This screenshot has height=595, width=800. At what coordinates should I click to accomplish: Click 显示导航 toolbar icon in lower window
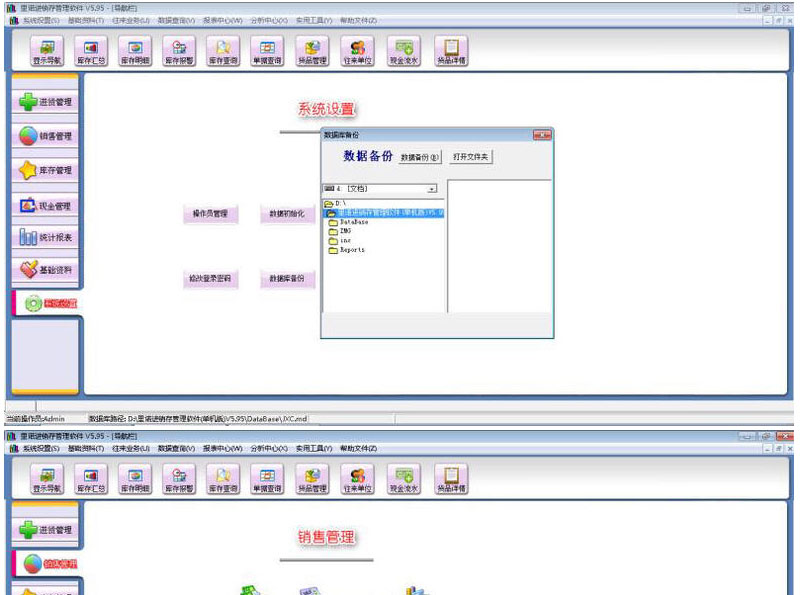point(47,479)
